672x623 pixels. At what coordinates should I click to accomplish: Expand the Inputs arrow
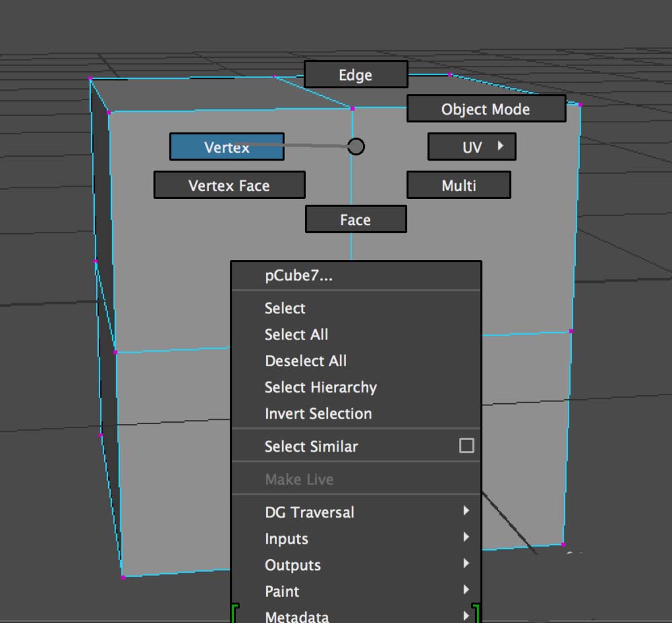point(466,537)
